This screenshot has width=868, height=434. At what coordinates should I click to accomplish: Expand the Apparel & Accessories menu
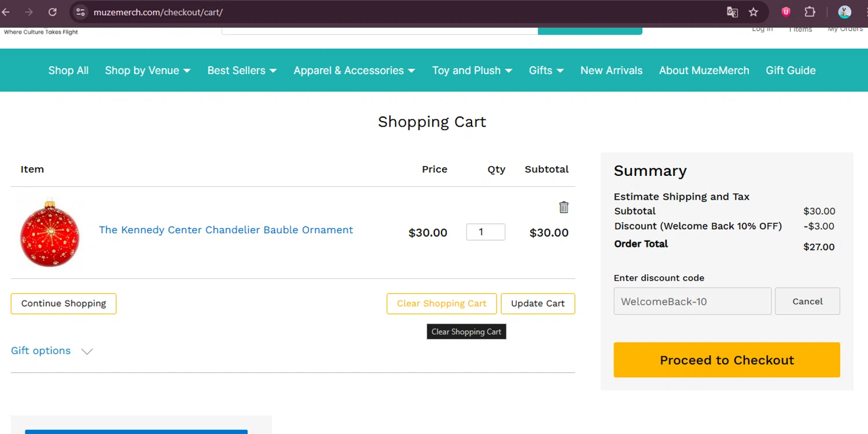click(x=354, y=71)
